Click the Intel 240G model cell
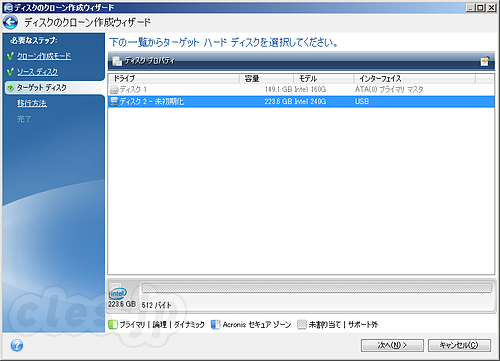The height and width of the screenshot is (361, 500). (x=310, y=101)
